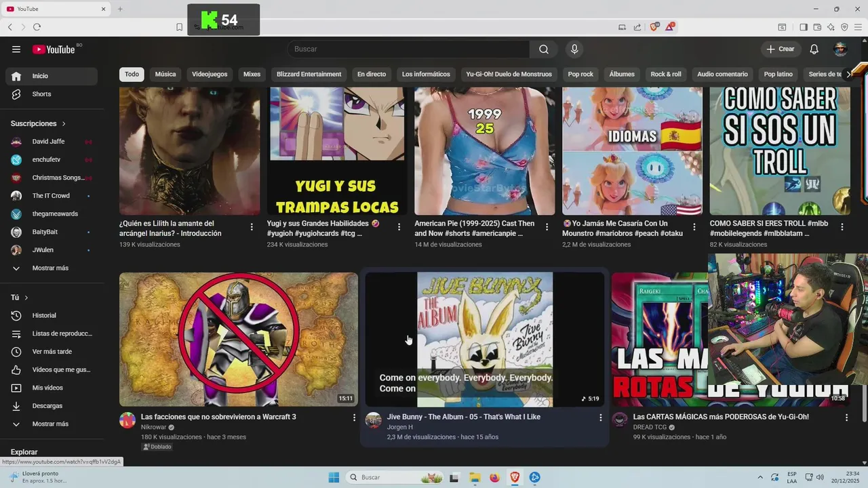868x488 pixels.
Task: Show hidden system tray icons
Action: click(x=759, y=477)
